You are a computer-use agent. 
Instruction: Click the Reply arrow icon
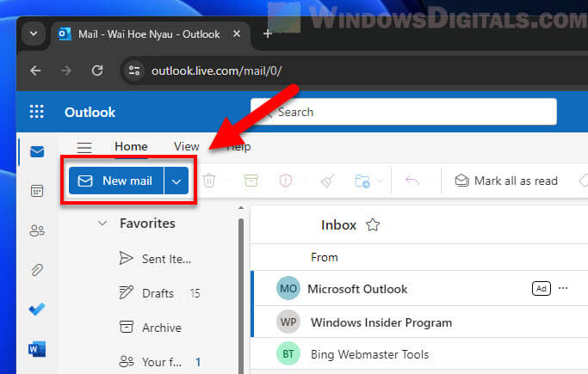tap(412, 181)
